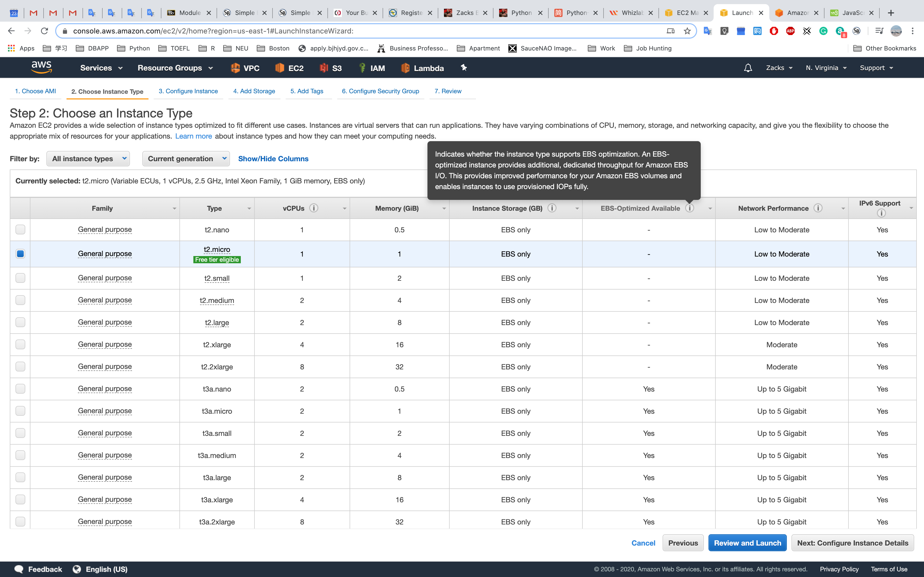
Task: Open the VPC service shortcut
Action: point(245,68)
